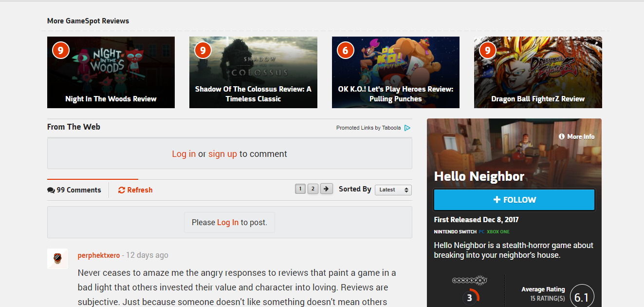Click the Log In link in Please Log In to post
Viewport: 644px width, 307px height.
228,222
